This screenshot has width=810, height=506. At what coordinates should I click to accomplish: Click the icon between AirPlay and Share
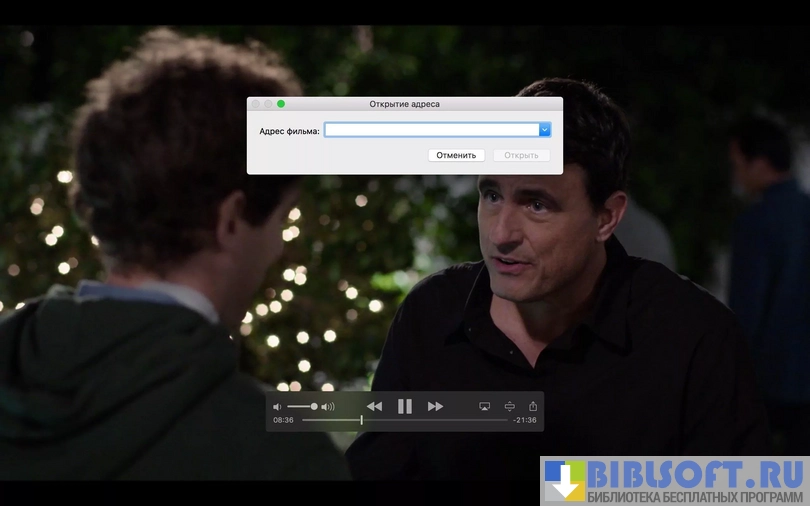[x=509, y=406]
